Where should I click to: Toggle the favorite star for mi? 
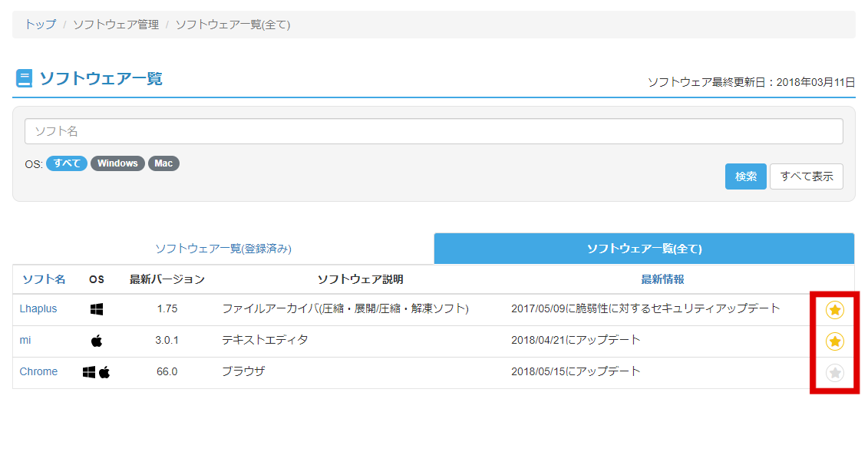coord(834,341)
